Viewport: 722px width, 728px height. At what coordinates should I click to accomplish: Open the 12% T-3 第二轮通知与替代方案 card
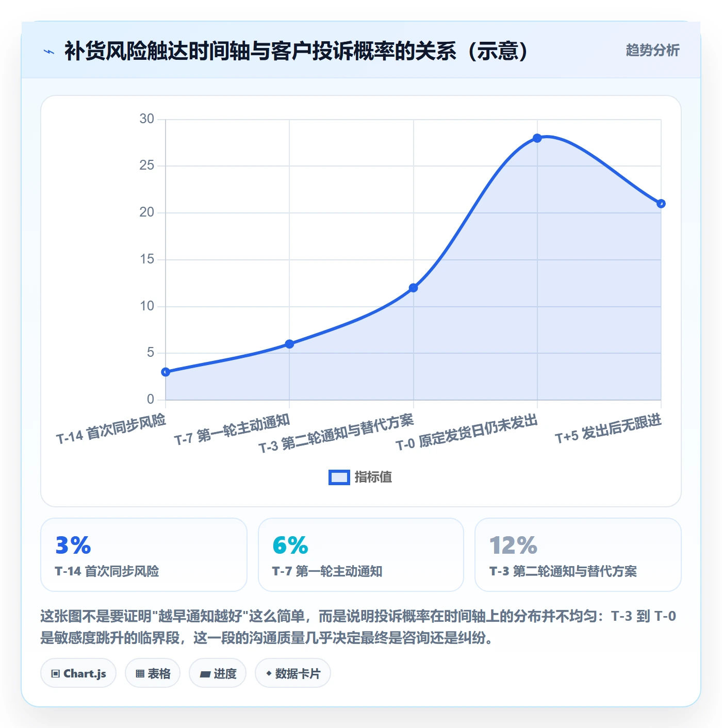tap(578, 555)
